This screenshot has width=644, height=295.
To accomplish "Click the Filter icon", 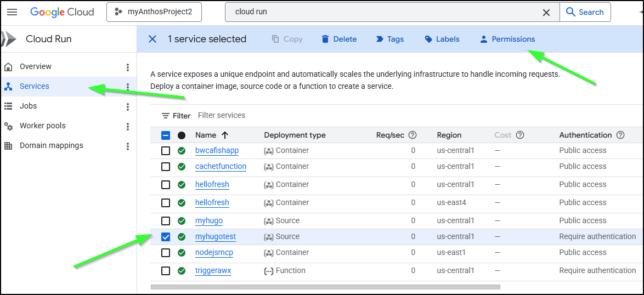I will point(166,116).
